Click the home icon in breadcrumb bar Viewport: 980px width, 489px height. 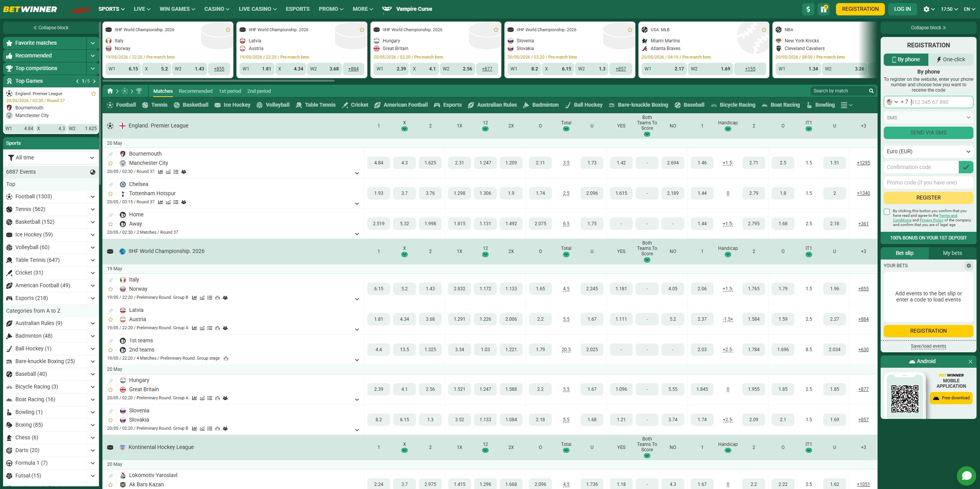pos(110,91)
